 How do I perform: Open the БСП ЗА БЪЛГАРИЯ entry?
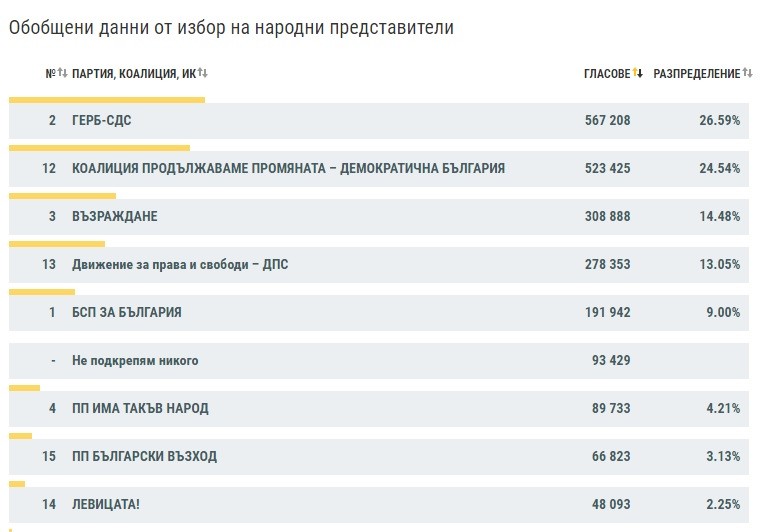127,312
